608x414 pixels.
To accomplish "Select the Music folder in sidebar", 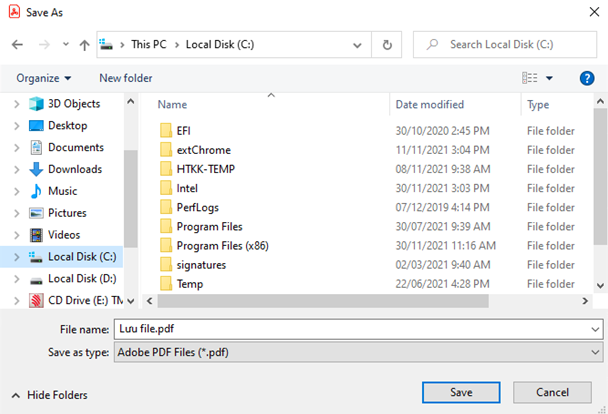I will coord(62,191).
